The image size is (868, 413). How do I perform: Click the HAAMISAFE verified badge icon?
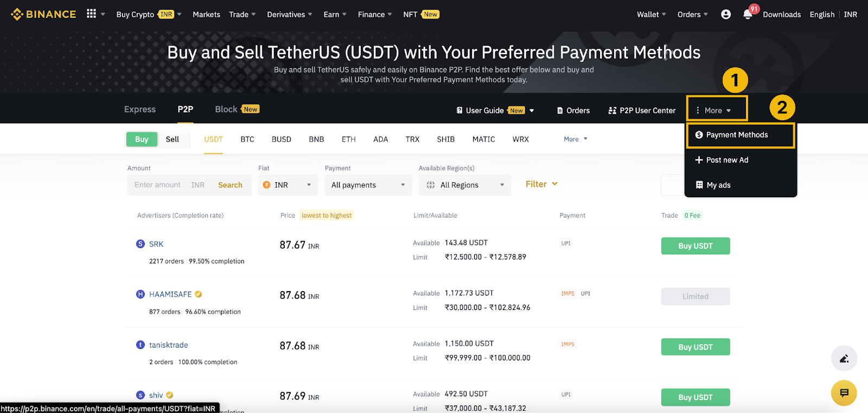click(199, 294)
